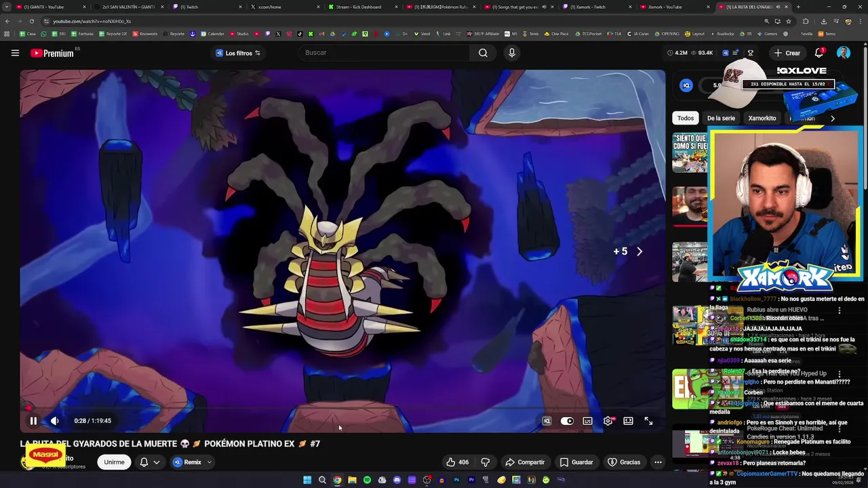Open Spotify from the taskbar
Viewport: 868px width, 488px height.
tap(367, 480)
